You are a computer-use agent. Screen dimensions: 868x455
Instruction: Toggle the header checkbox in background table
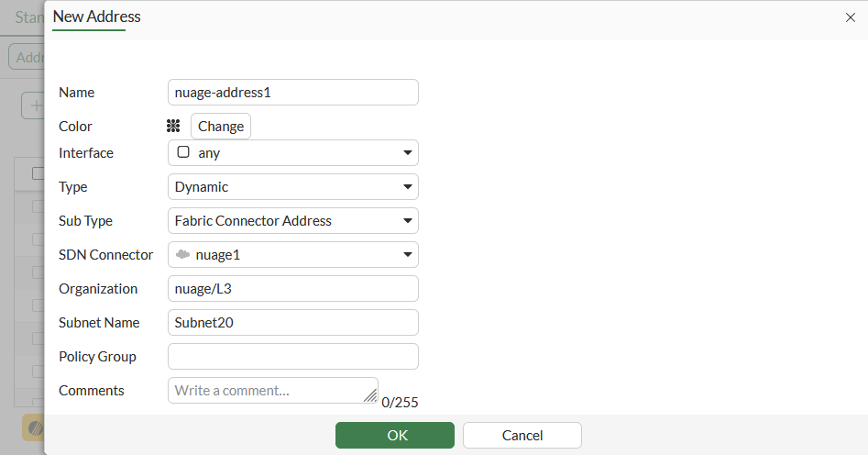click(x=38, y=173)
